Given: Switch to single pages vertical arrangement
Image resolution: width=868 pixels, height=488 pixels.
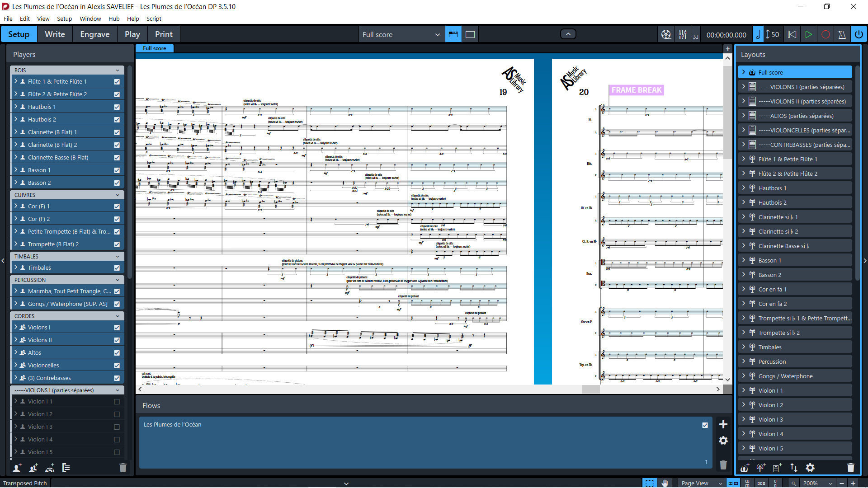Looking at the screenshot, I should point(776,483).
